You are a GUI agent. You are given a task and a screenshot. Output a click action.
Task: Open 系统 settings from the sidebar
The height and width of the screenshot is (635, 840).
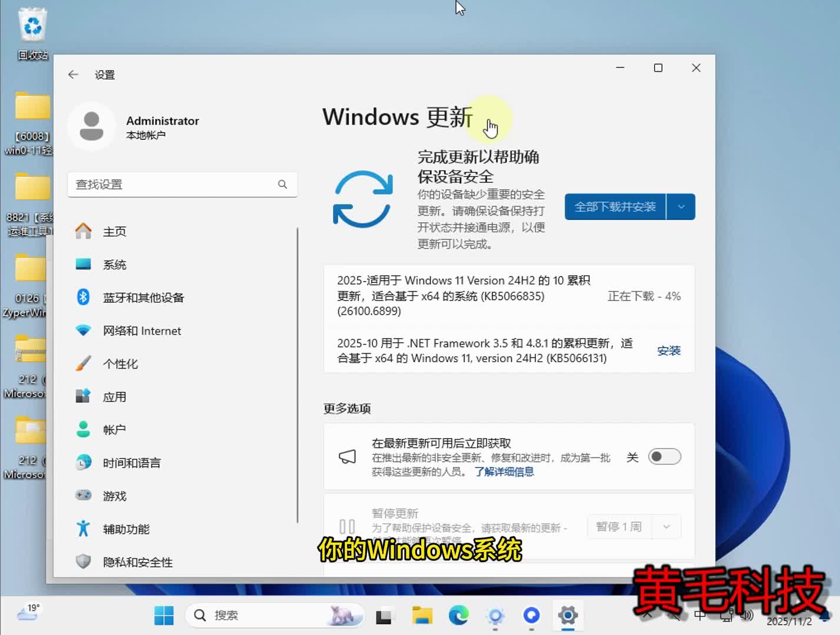[x=115, y=264]
